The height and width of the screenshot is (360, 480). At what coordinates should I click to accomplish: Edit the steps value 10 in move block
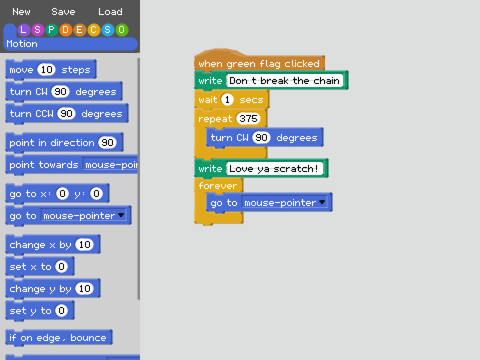coord(46,70)
